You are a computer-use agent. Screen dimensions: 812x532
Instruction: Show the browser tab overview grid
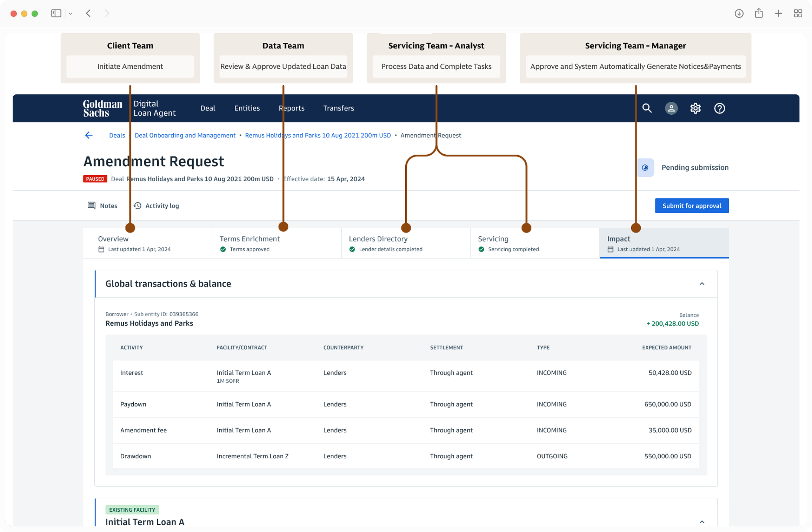[x=798, y=13]
